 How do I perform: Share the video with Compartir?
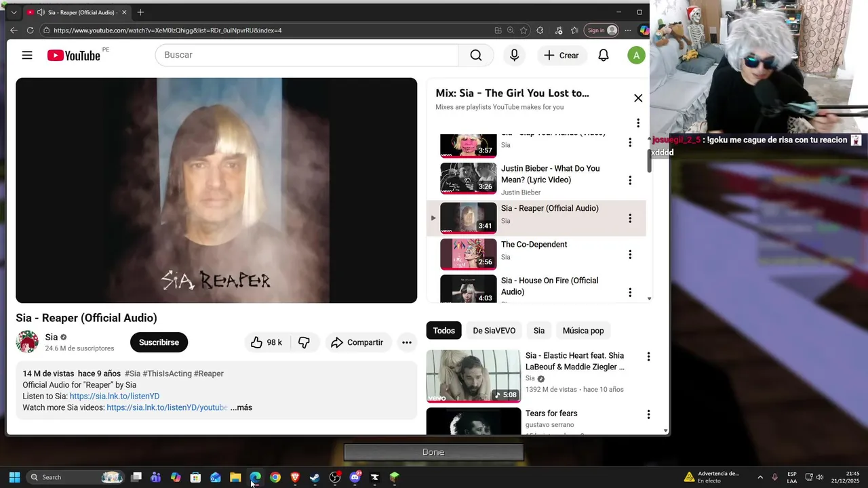357,342
